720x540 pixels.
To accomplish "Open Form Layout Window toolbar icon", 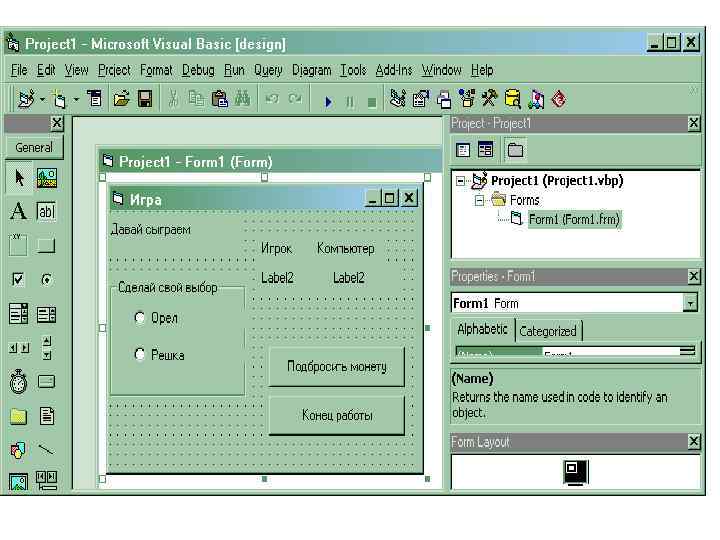I will coord(444,100).
